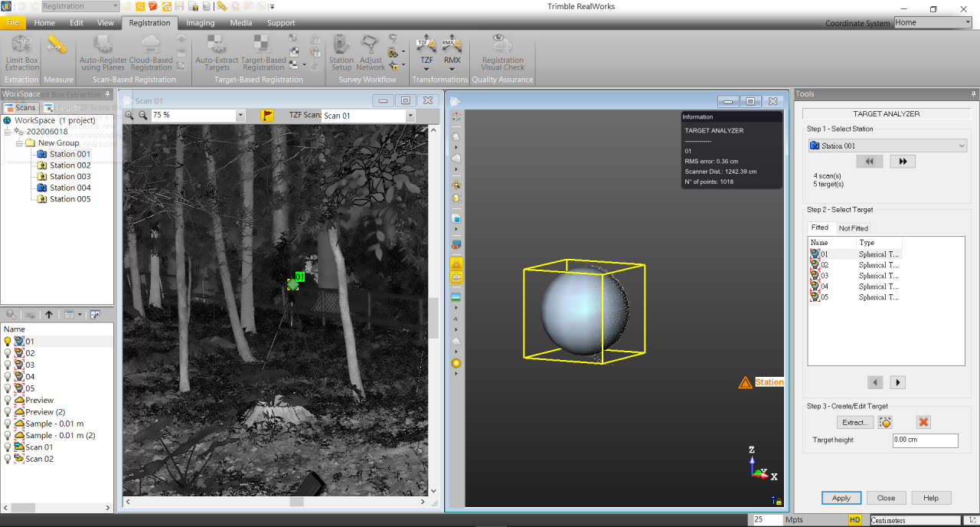This screenshot has width=980, height=527.
Task: Click the Limit Box Extraction tool
Action: click(21, 52)
